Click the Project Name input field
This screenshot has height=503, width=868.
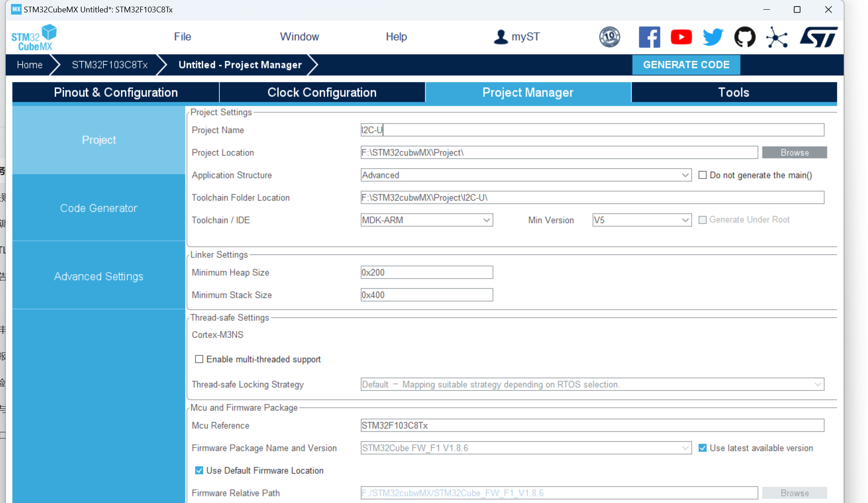[x=592, y=130]
